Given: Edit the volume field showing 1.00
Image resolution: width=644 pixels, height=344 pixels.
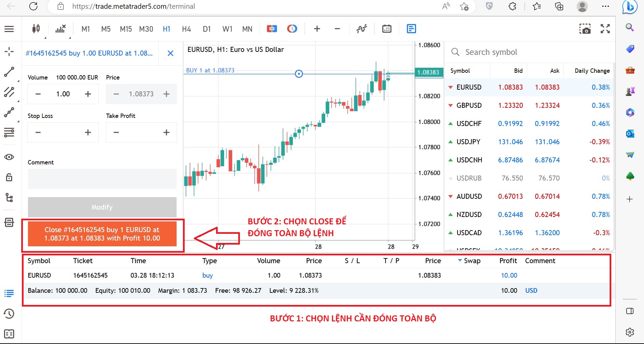Looking at the screenshot, I should (63, 94).
